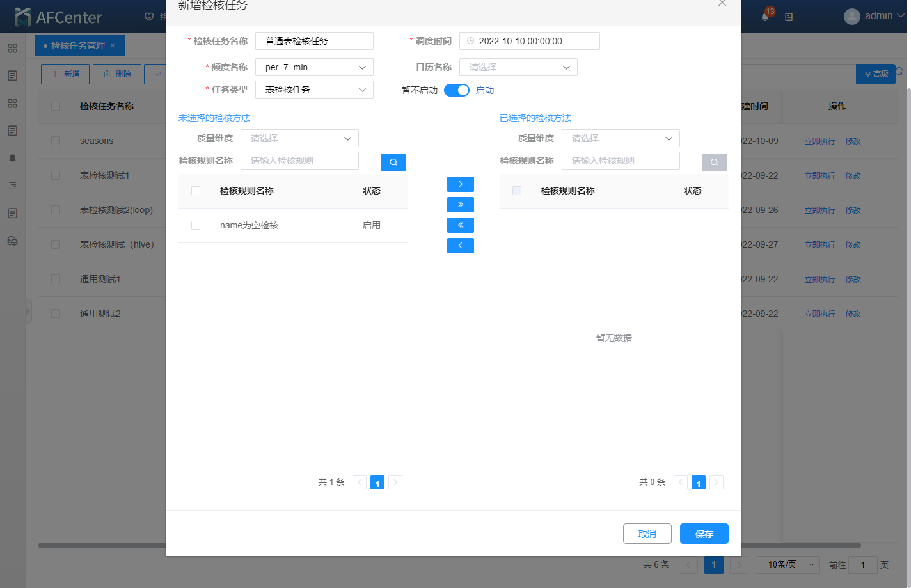Toggle the 启动 start switch
This screenshot has height=588, width=911.
tap(456, 90)
